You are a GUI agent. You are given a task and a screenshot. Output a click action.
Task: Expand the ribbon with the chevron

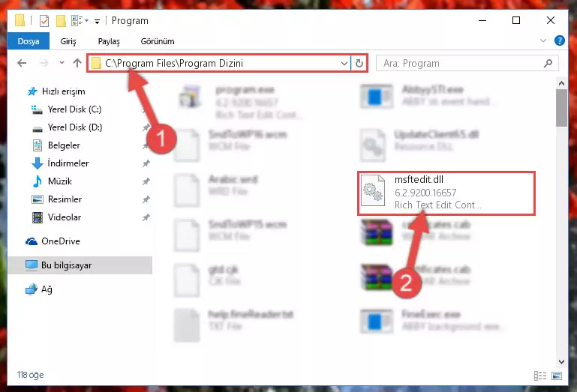[x=543, y=40]
